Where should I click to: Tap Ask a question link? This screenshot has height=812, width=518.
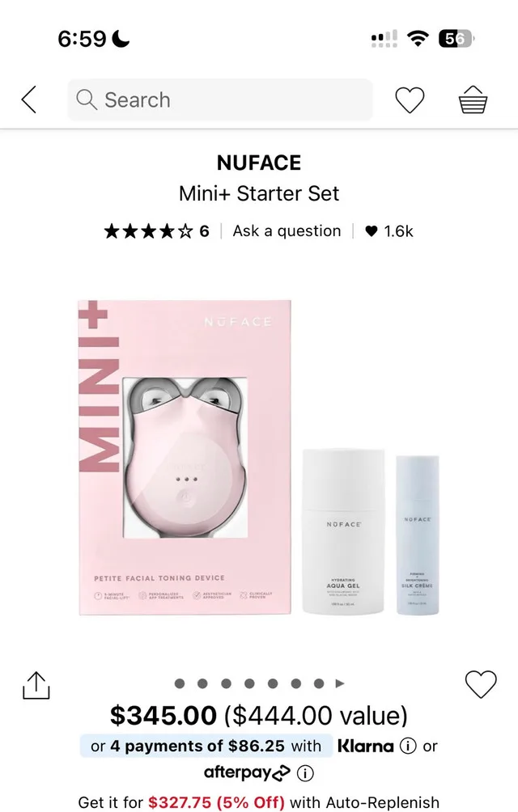tap(287, 231)
